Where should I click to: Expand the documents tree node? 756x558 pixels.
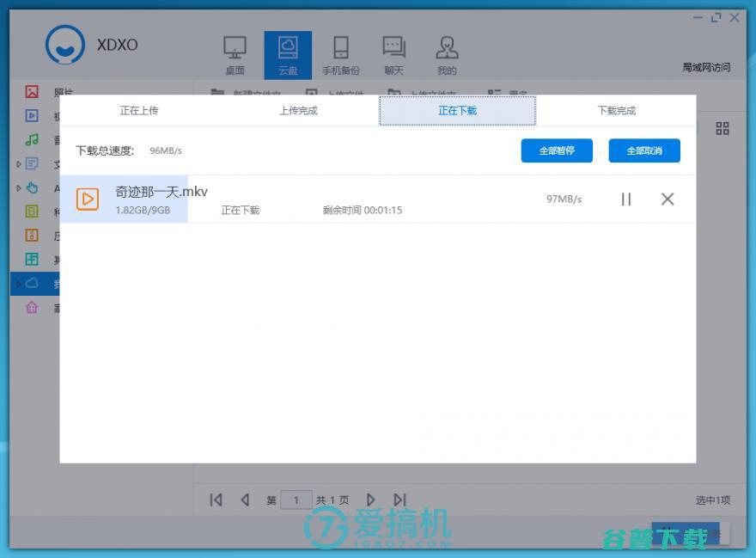[x=18, y=164]
